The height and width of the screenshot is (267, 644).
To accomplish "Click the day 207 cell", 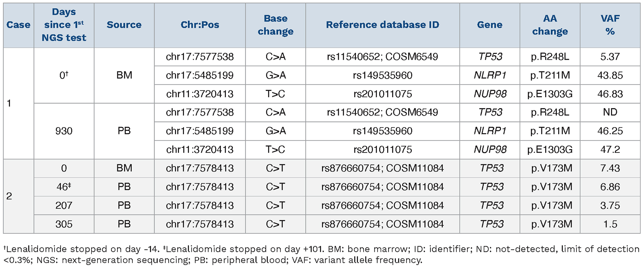I will tap(64, 205).
